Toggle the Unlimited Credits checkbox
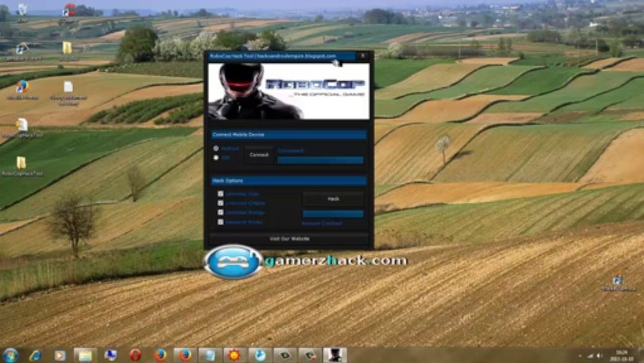 [221, 203]
